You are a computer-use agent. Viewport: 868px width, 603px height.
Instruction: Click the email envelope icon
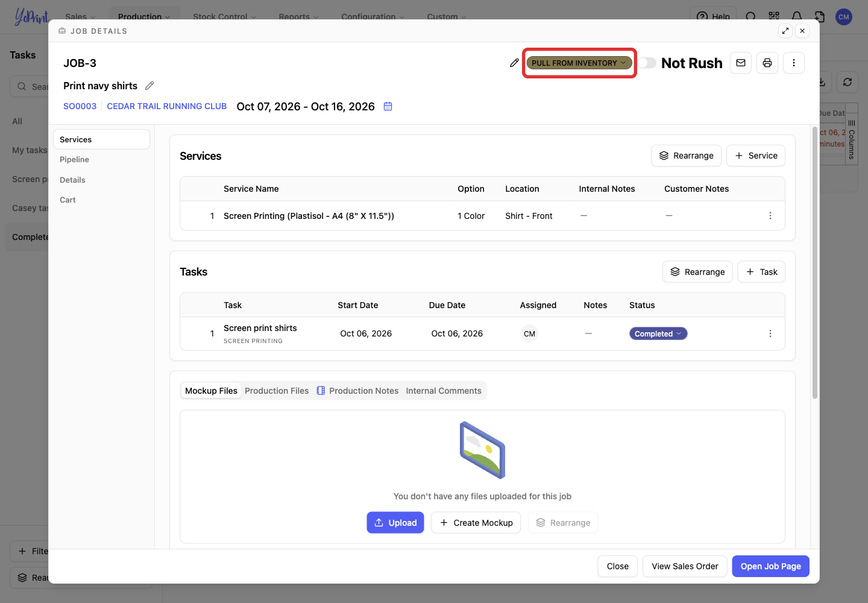tap(741, 63)
